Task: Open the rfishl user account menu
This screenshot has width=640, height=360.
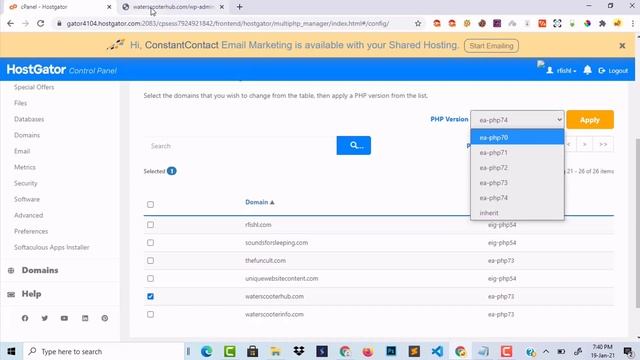Action: pyautogui.click(x=561, y=71)
